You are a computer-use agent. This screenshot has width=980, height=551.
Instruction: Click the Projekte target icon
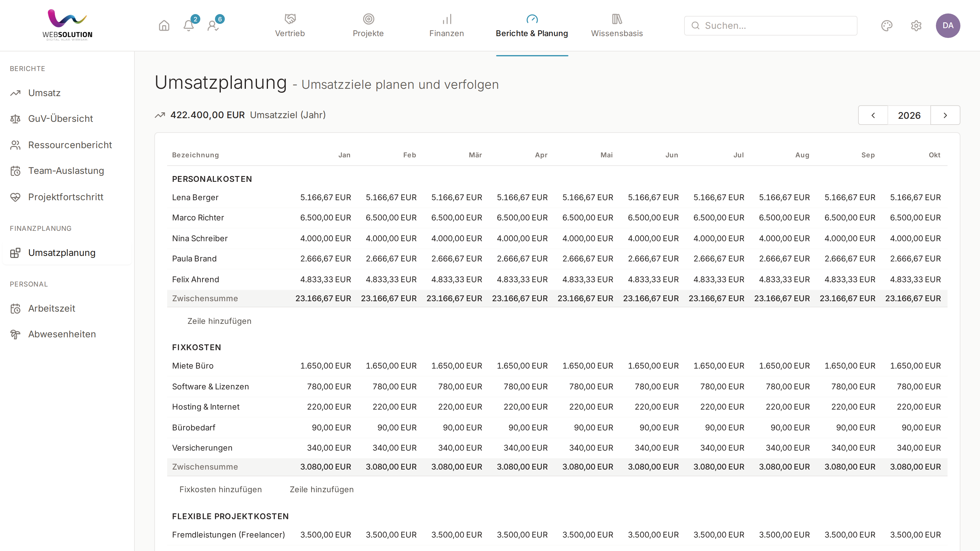pos(368,19)
